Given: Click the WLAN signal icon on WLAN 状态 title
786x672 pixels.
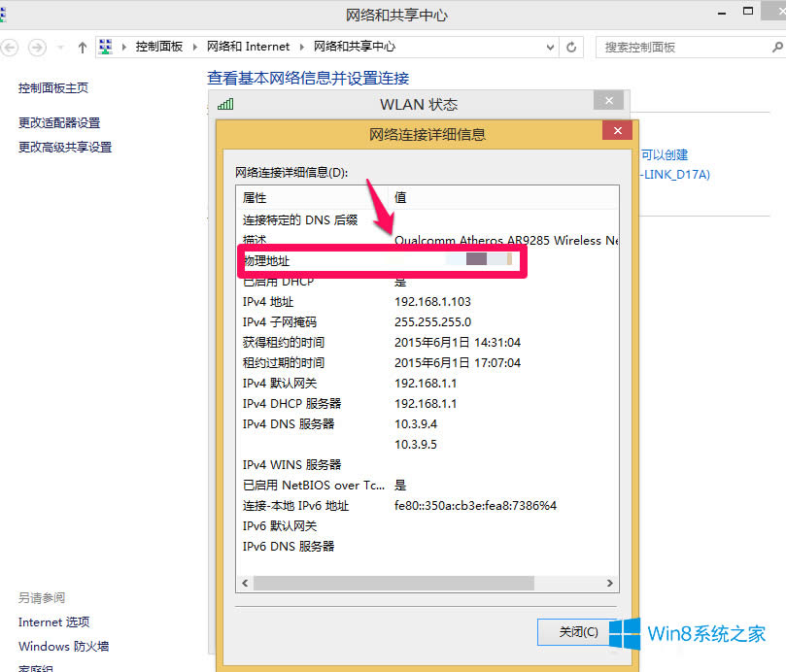Looking at the screenshot, I should pos(226,103).
